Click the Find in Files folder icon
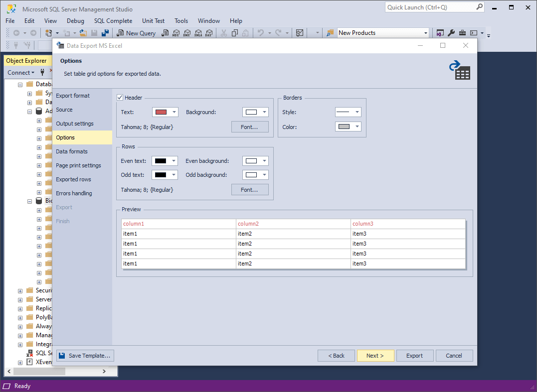537x392 pixels. coord(330,33)
